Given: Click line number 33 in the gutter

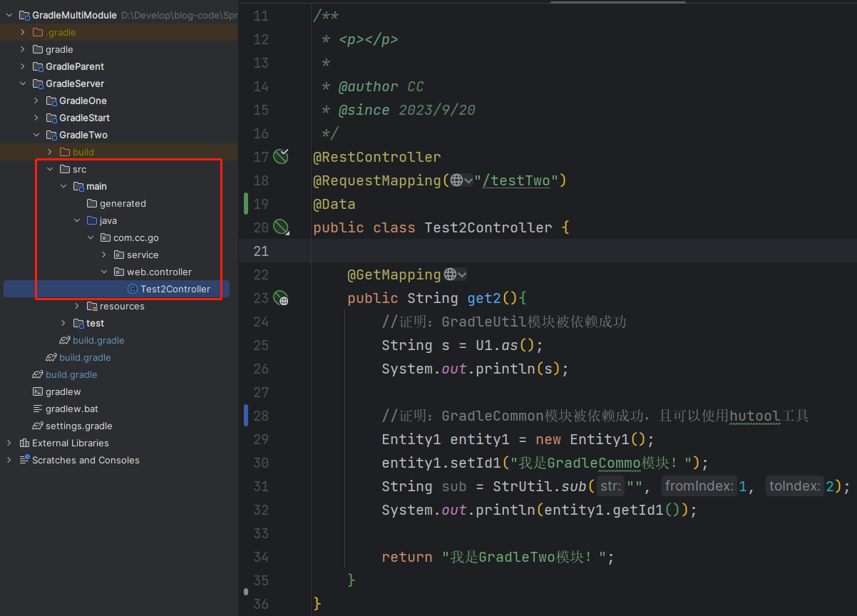Looking at the screenshot, I should (261, 533).
